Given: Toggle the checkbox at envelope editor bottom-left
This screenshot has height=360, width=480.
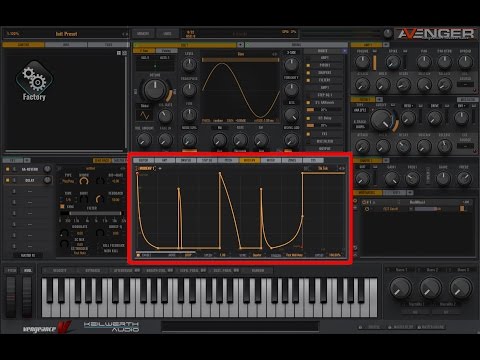Looking at the screenshot, I should (138, 255).
